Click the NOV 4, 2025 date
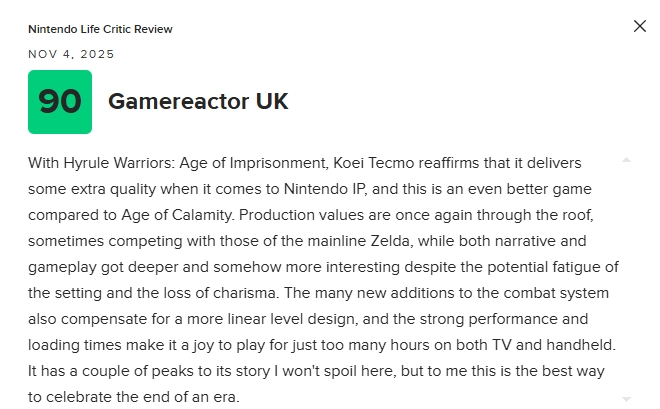 (x=71, y=54)
